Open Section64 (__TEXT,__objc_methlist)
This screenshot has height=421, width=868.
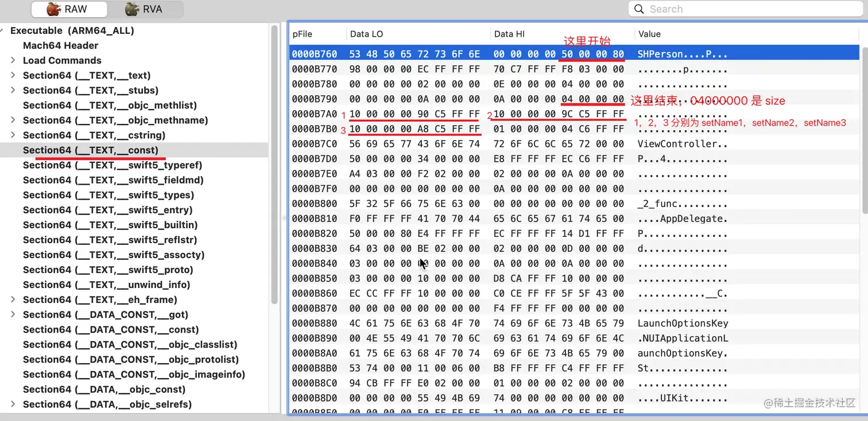110,105
